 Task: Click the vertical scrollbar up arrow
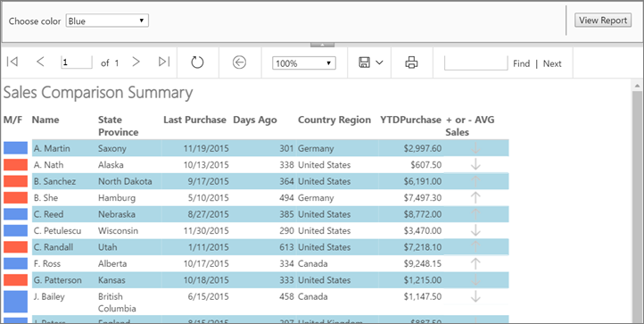point(638,86)
